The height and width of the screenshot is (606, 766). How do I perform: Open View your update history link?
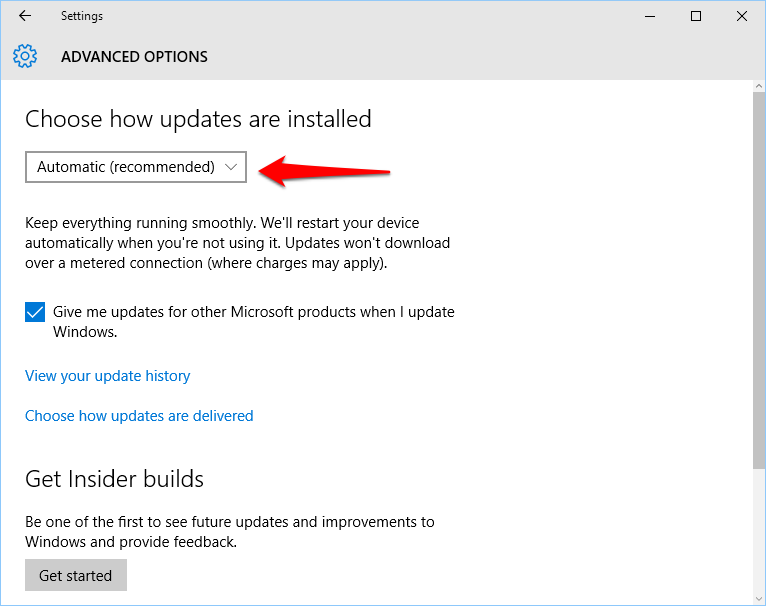(x=107, y=376)
